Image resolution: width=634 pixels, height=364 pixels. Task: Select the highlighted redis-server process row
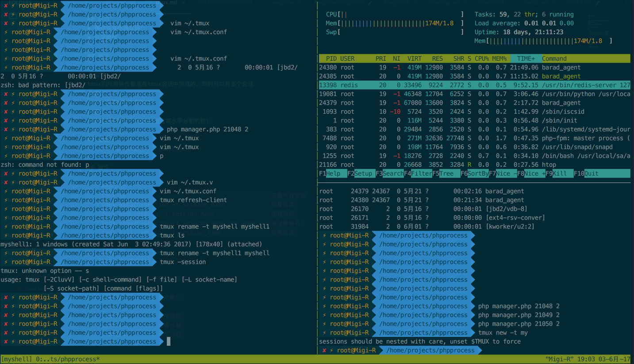pos(474,85)
